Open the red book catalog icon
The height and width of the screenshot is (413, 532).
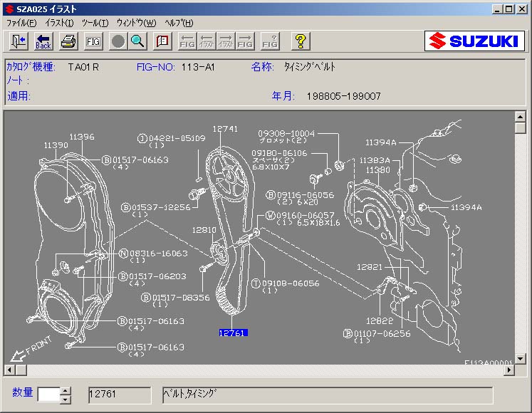coord(162,41)
